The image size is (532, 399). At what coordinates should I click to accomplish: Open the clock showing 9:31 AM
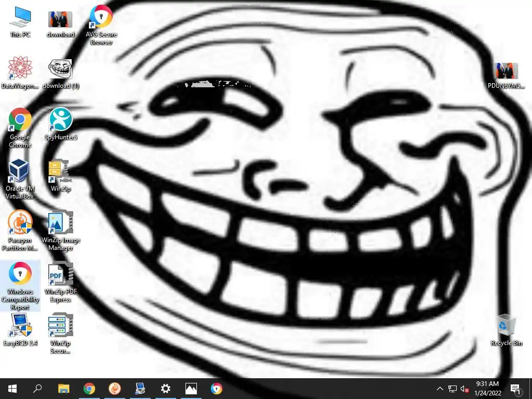pos(487,389)
